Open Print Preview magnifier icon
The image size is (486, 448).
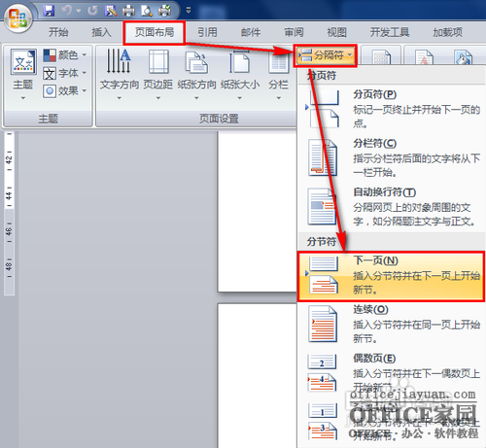[x=147, y=11]
